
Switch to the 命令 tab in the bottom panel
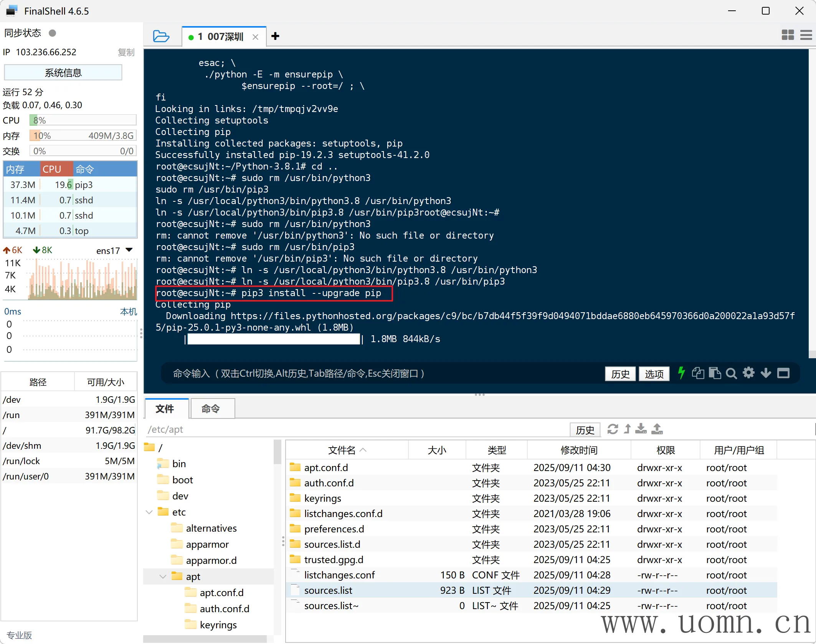(211, 409)
